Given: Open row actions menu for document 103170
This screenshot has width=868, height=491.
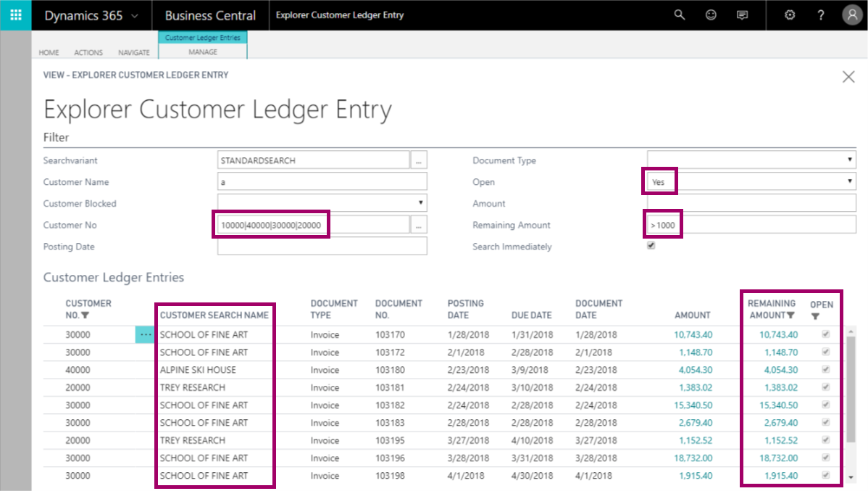Looking at the screenshot, I should tap(145, 335).
